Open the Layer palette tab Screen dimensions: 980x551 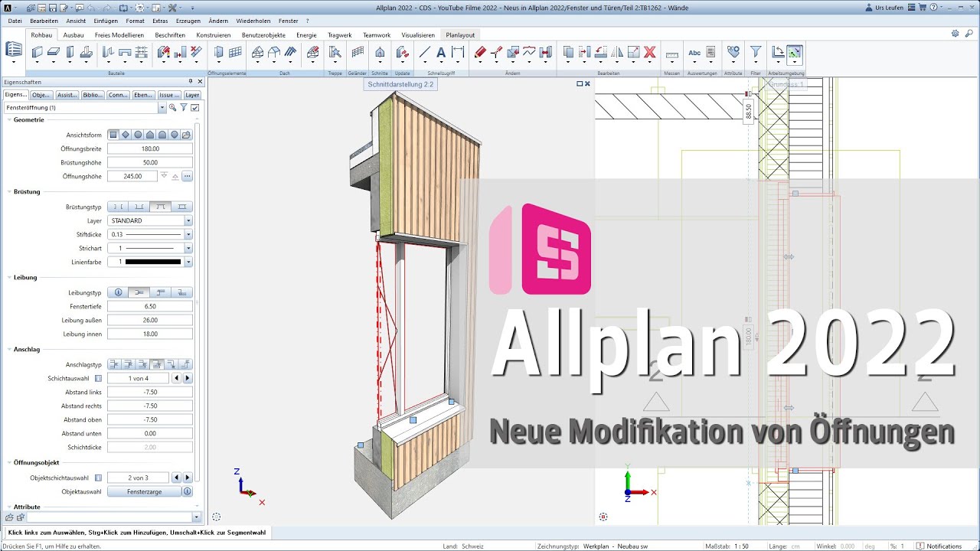coord(192,95)
